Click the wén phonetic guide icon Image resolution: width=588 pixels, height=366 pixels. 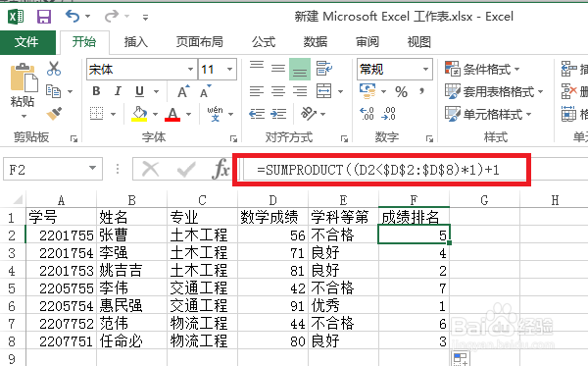coord(215,114)
